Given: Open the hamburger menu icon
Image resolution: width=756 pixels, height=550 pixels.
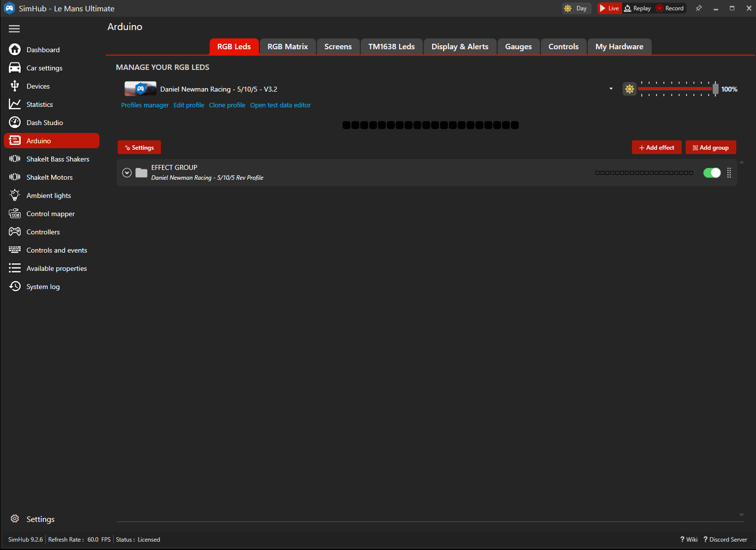Looking at the screenshot, I should coord(14,29).
